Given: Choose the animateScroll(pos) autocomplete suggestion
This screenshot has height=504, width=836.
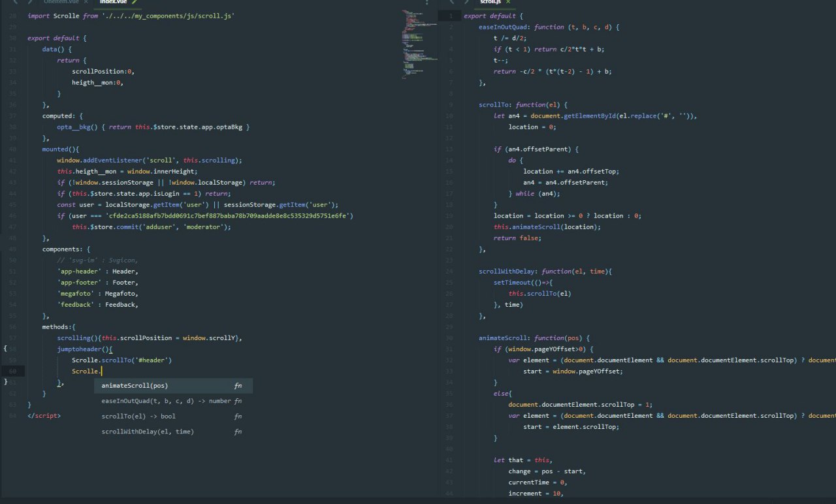Looking at the screenshot, I should click(173, 386).
